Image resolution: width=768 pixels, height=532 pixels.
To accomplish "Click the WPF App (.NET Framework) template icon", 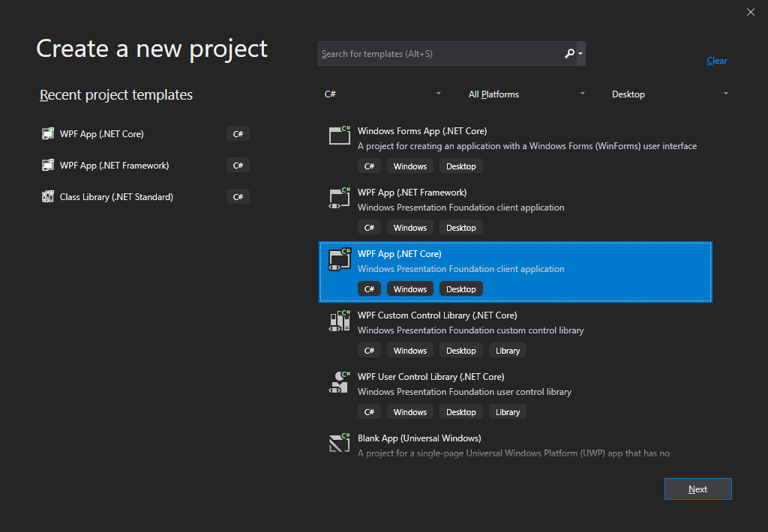I will point(340,197).
